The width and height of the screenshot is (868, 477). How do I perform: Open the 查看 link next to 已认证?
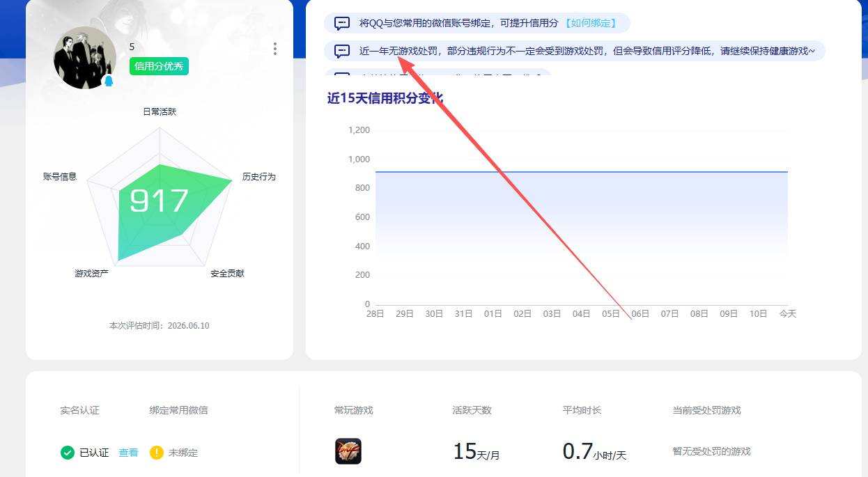(128, 453)
